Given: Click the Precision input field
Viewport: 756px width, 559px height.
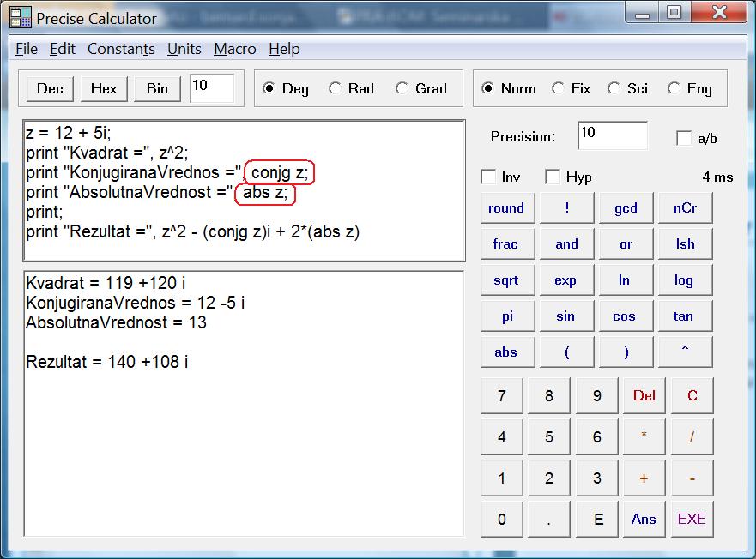Looking at the screenshot, I should point(612,135).
